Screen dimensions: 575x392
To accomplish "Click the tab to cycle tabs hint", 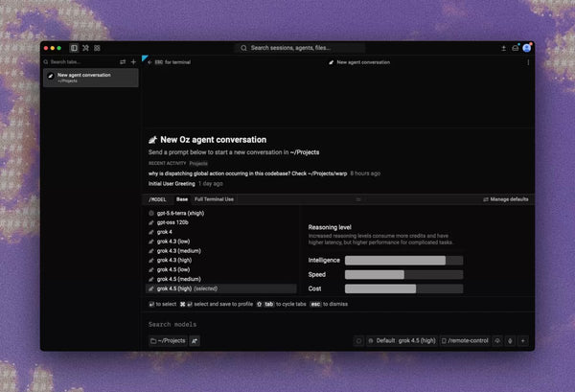I will (281, 304).
